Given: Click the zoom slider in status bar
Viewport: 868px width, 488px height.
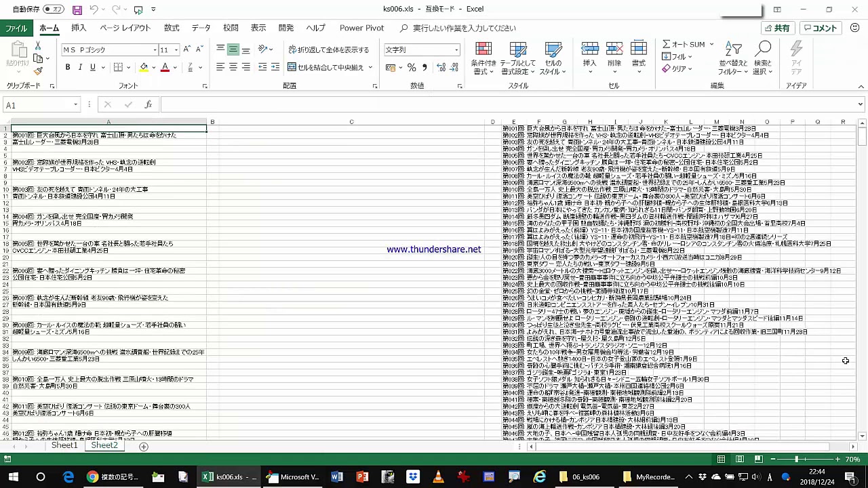Looking at the screenshot, I should (797, 460).
